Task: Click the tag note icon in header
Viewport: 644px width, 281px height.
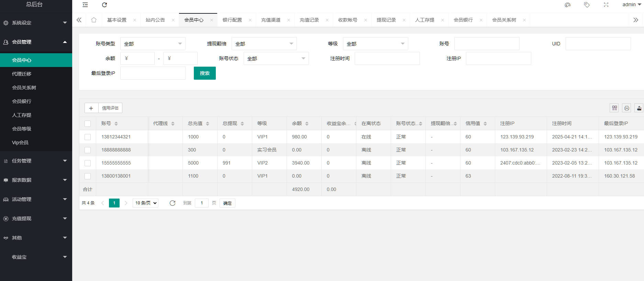Action: pyautogui.click(x=587, y=5)
